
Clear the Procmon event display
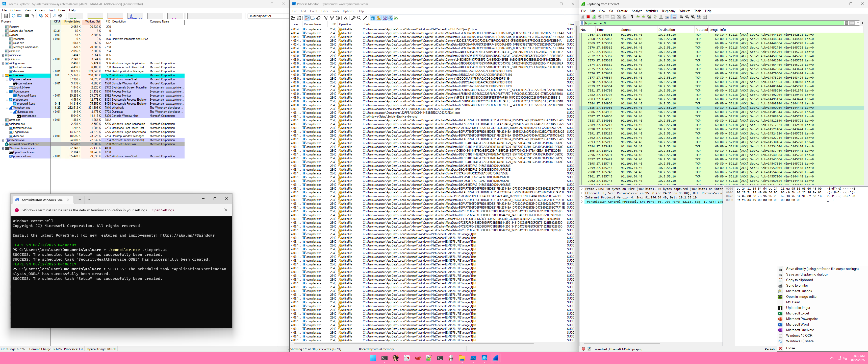318,18
